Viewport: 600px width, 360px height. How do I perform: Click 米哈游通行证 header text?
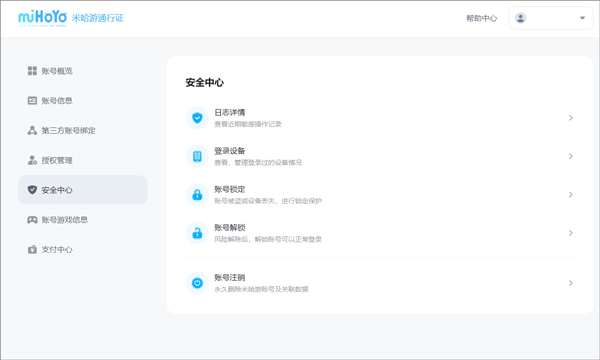pos(98,18)
